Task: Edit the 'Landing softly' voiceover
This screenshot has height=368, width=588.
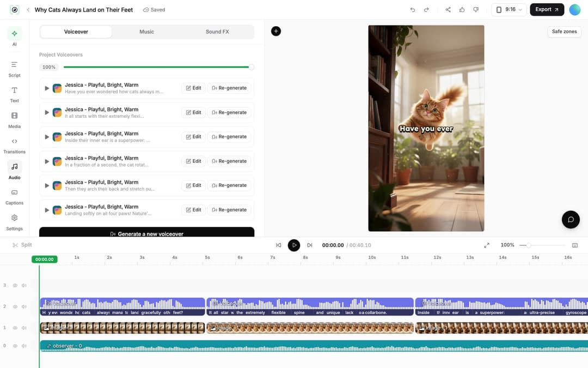Action: pyautogui.click(x=193, y=210)
